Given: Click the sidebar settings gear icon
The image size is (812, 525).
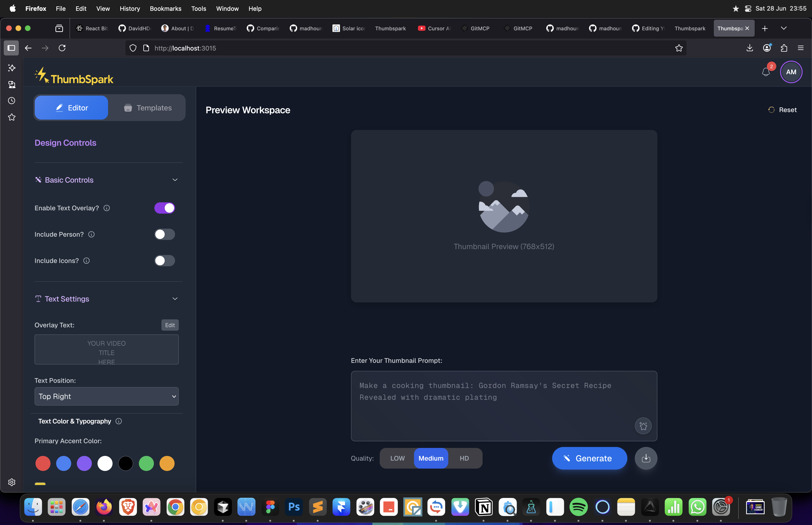Looking at the screenshot, I should coord(12,482).
